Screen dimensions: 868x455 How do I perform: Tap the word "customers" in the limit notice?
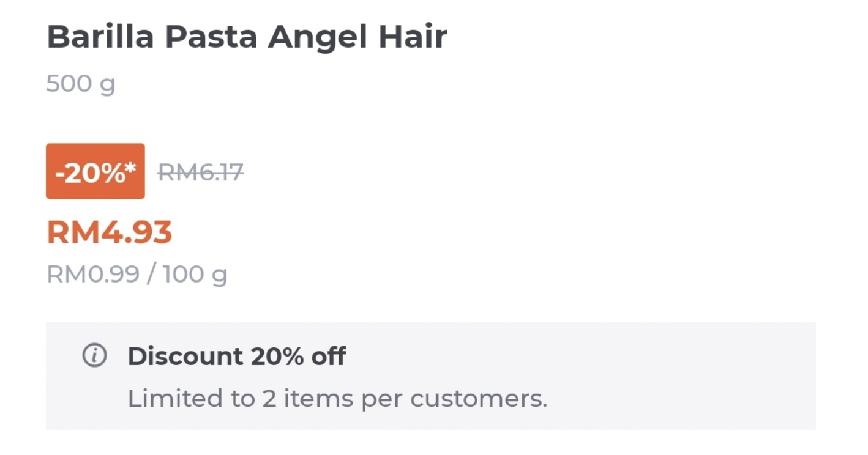coord(478,399)
